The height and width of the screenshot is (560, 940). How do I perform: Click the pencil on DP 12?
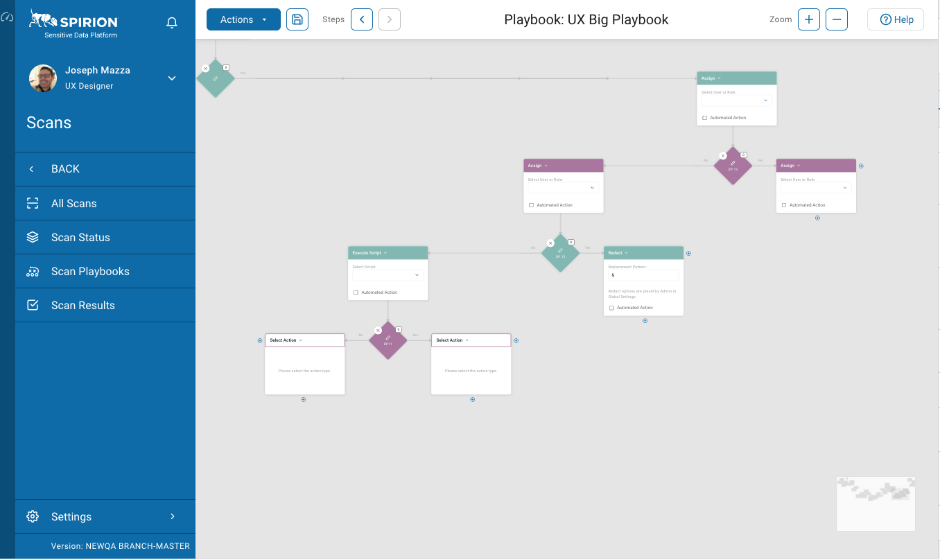pyautogui.click(x=560, y=251)
